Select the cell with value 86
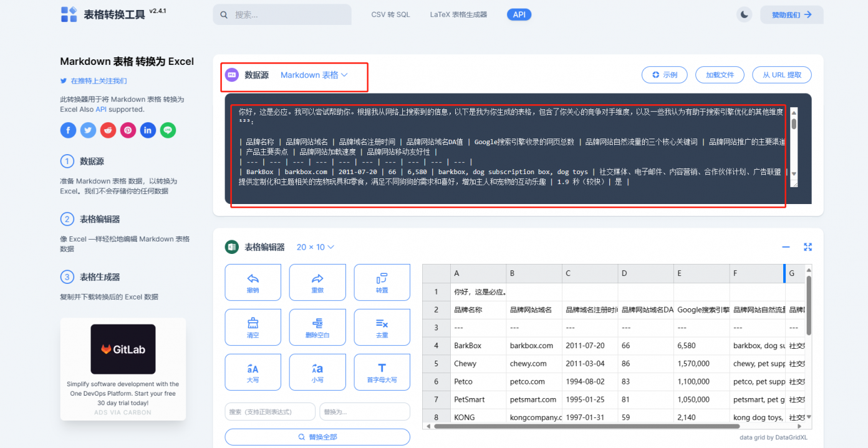Screen dimensions: 868x448 (x=646, y=364)
